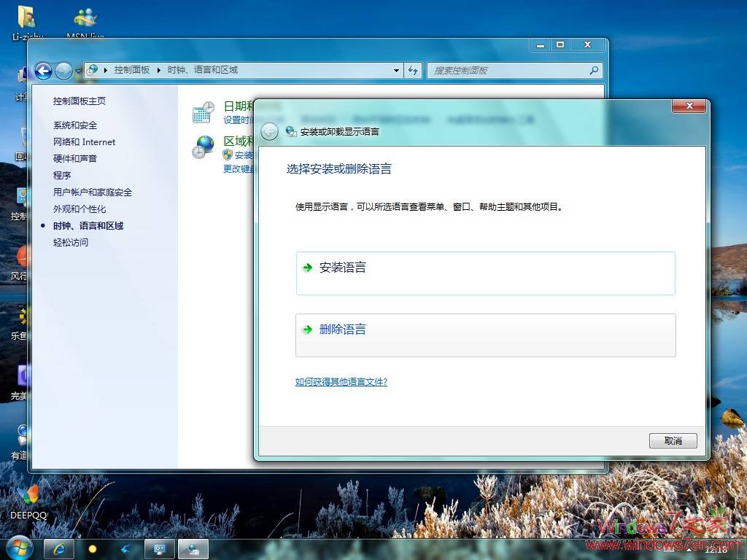Expand the recent pages chevron beside forward button
Image resolution: width=747 pixels, height=560 pixels.
(77, 70)
